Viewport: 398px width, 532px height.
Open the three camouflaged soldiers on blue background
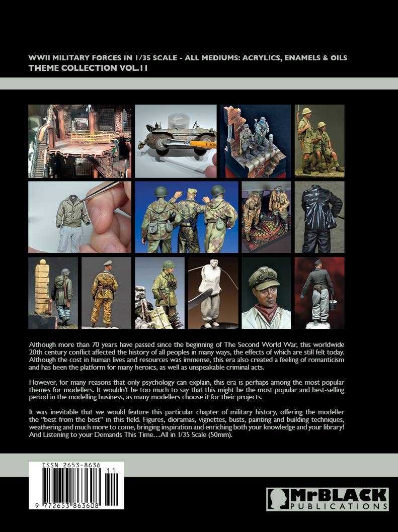tap(186, 217)
